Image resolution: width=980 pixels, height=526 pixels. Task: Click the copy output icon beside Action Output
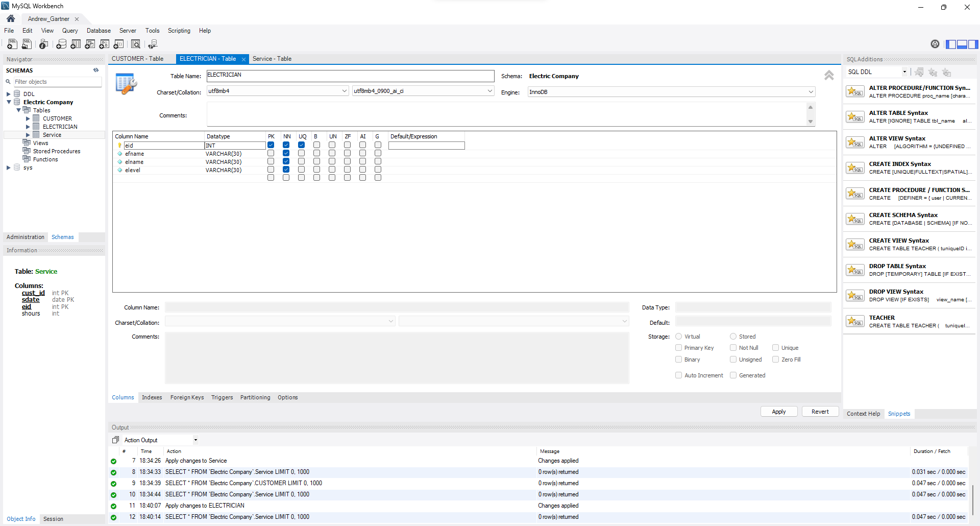115,440
